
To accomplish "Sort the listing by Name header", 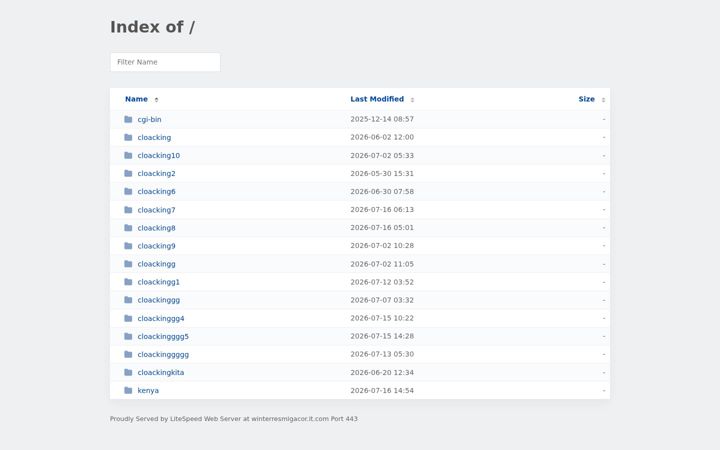I will click(x=136, y=99).
